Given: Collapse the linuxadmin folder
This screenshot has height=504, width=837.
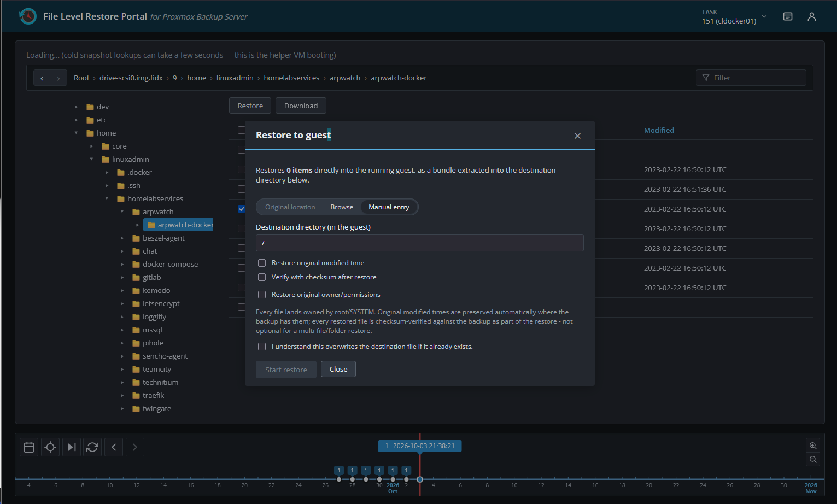Looking at the screenshot, I should pyautogui.click(x=91, y=159).
